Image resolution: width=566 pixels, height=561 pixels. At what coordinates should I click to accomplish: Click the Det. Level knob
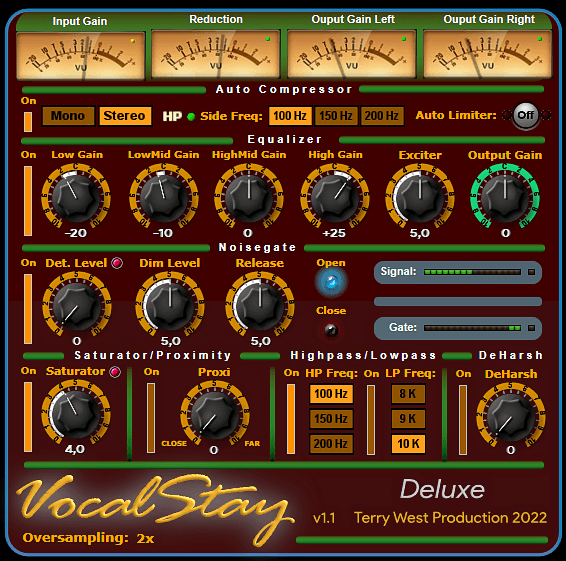coord(77,305)
